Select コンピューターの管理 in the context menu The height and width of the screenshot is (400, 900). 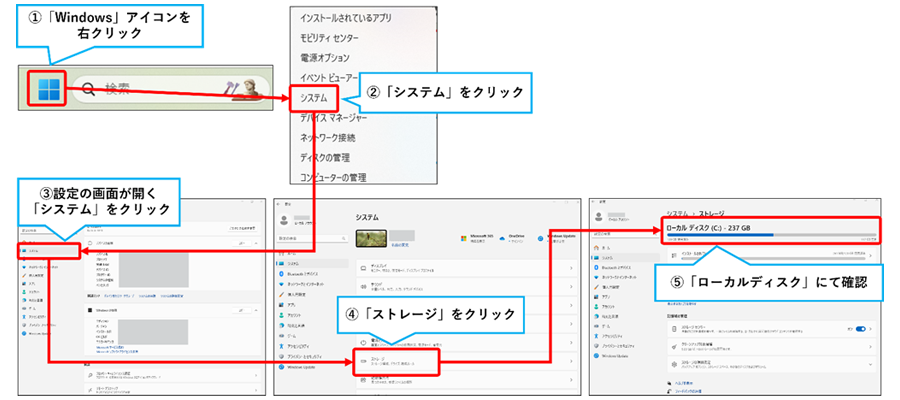tap(333, 177)
